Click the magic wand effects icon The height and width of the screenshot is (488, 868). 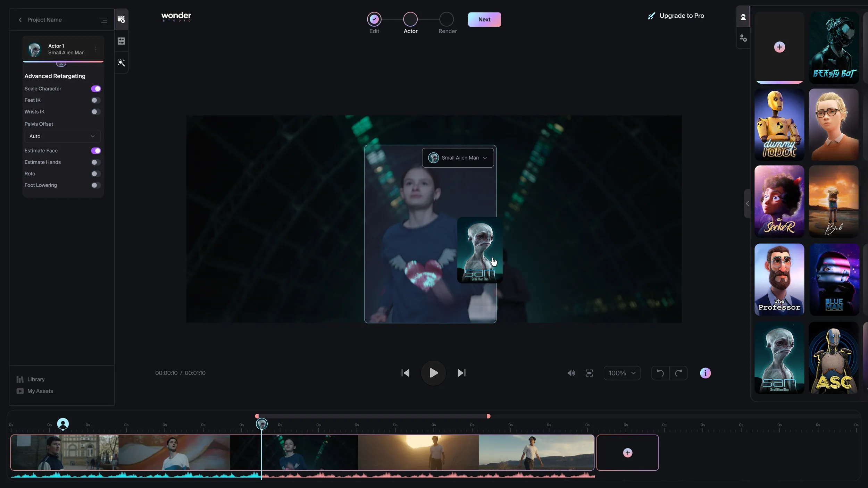[x=121, y=63]
